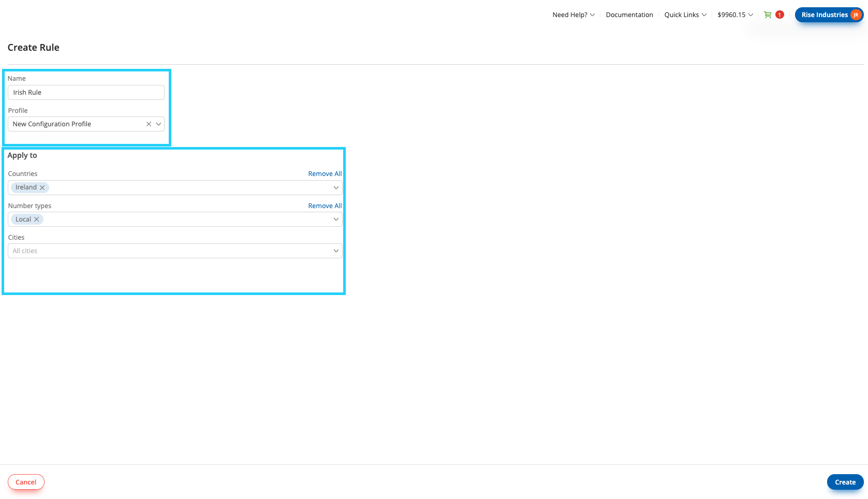
Task: Click the Local tag text
Action: (23, 219)
